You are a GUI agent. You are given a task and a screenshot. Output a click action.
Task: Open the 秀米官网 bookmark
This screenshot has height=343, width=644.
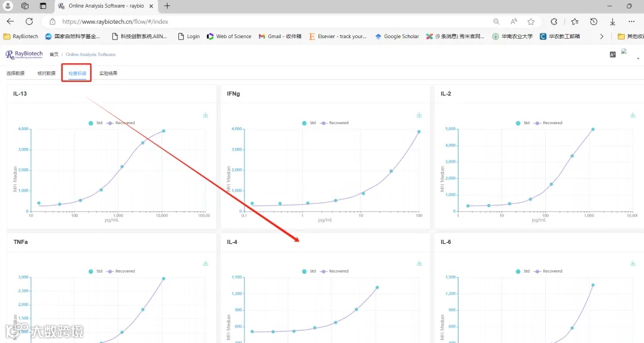tap(455, 36)
